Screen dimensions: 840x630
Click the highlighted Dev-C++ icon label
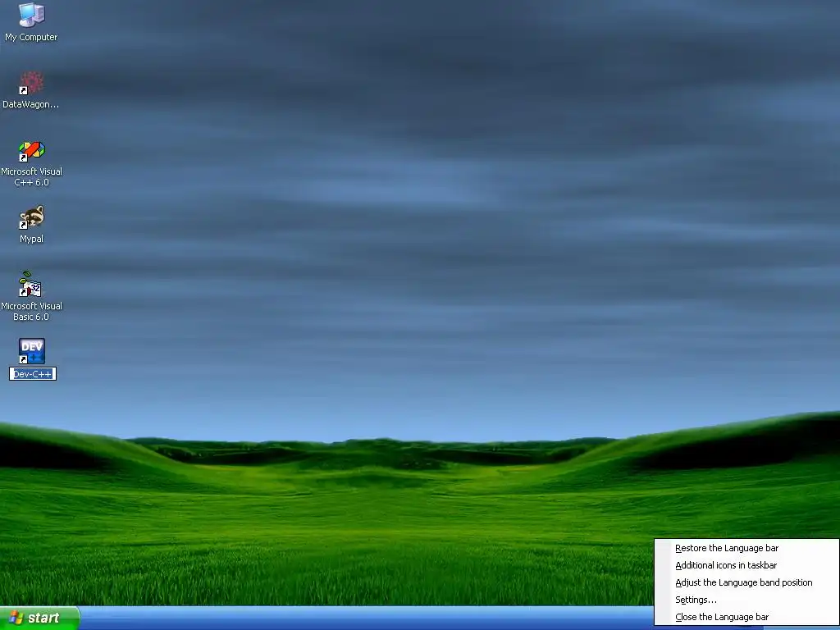coord(33,374)
